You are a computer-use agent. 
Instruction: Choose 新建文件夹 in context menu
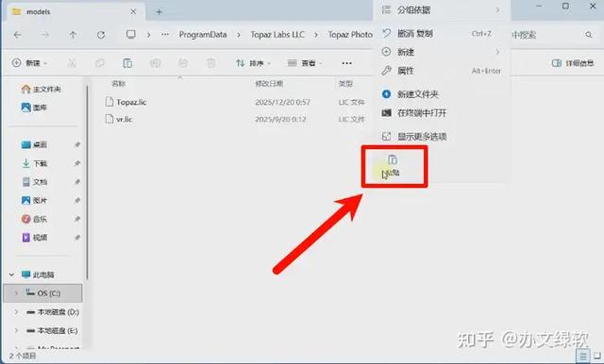coord(442,94)
